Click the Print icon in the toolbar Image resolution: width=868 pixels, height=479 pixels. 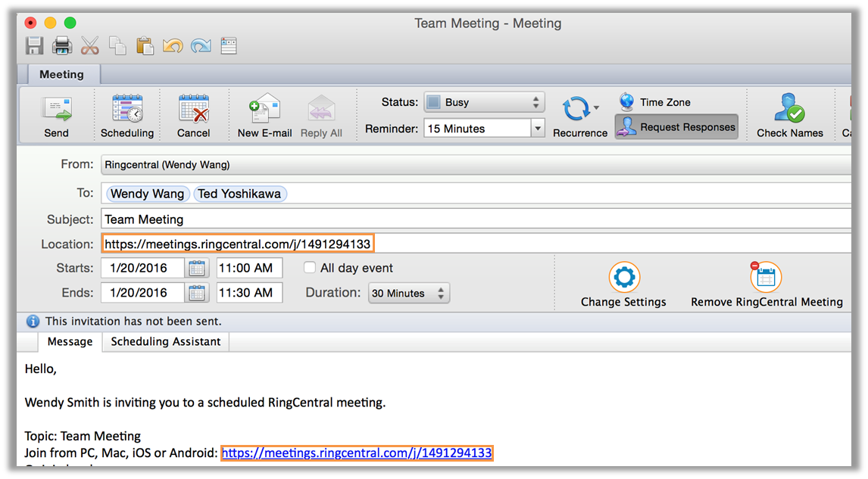(x=62, y=45)
